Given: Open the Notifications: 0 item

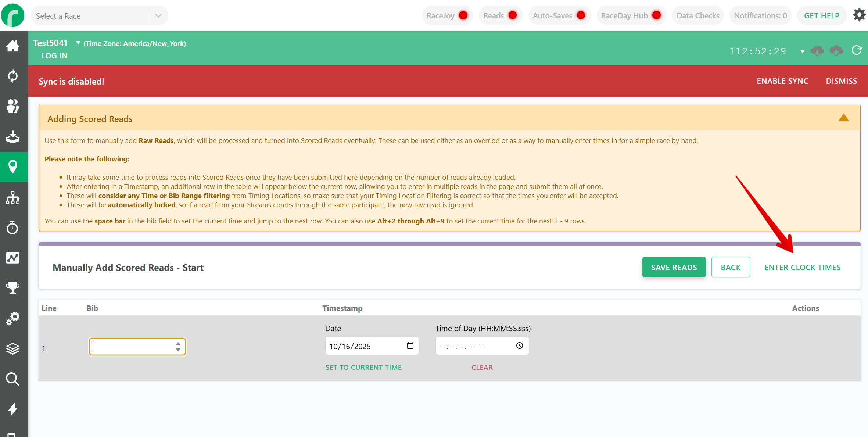Looking at the screenshot, I should [x=760, y=15].
